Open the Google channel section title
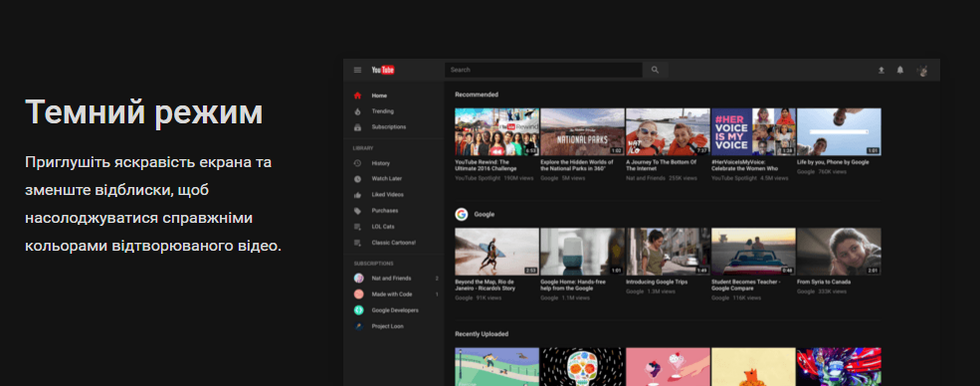The width and height of the screenshot is (980, 386). (485, 214)
